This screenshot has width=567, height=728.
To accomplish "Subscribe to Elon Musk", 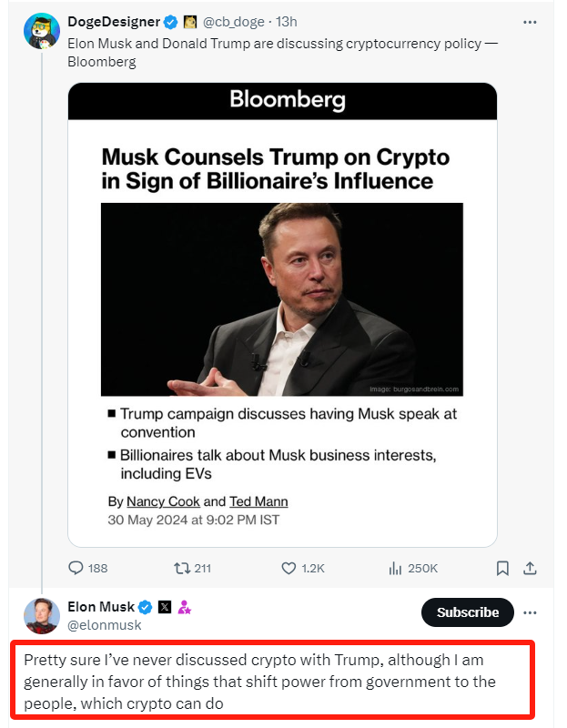I will click(x=467, y=612).
